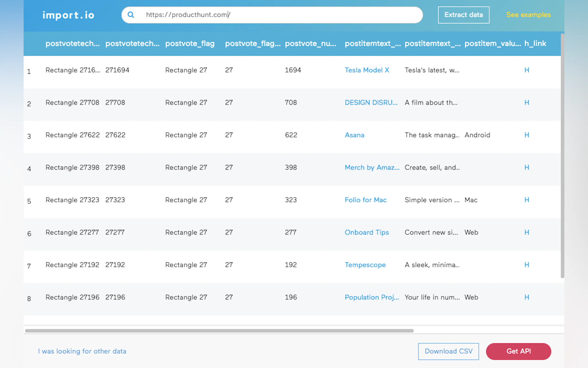The height and width of the screenshot is (368, 588).
Task: Click the description 'Your life in num...'
Action: click(432, 297)
